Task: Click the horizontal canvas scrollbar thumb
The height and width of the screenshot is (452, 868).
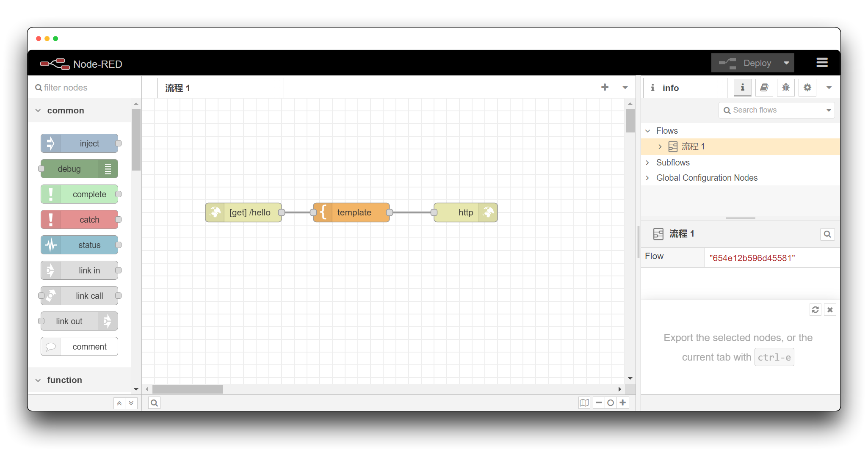Action: [188, 389]
